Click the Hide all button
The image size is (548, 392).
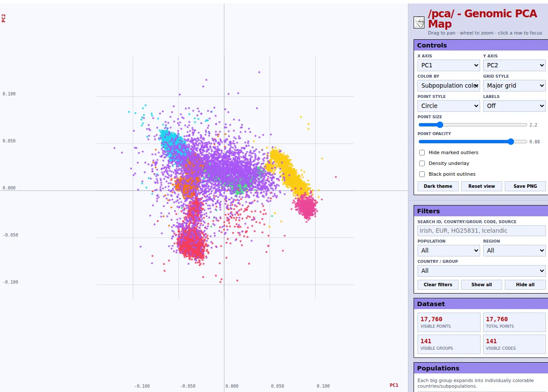tap(525, 285)
